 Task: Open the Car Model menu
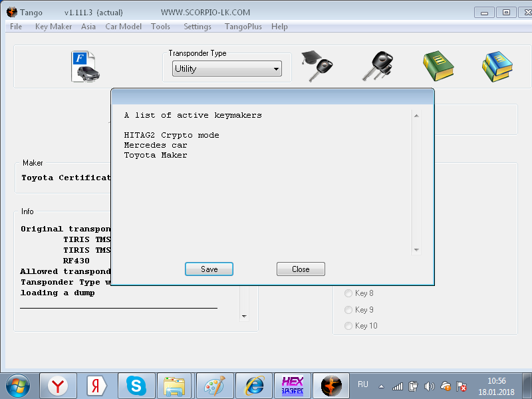click(123, 27)
